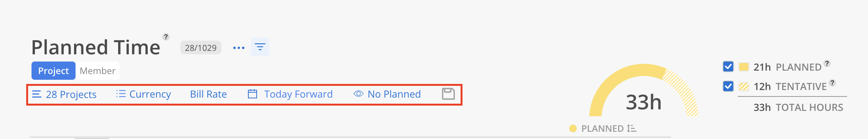Screen dimensions: 868x139
Task: Uncheck the 21h PLANNED checkbox
Action: (x=728, y=67)
